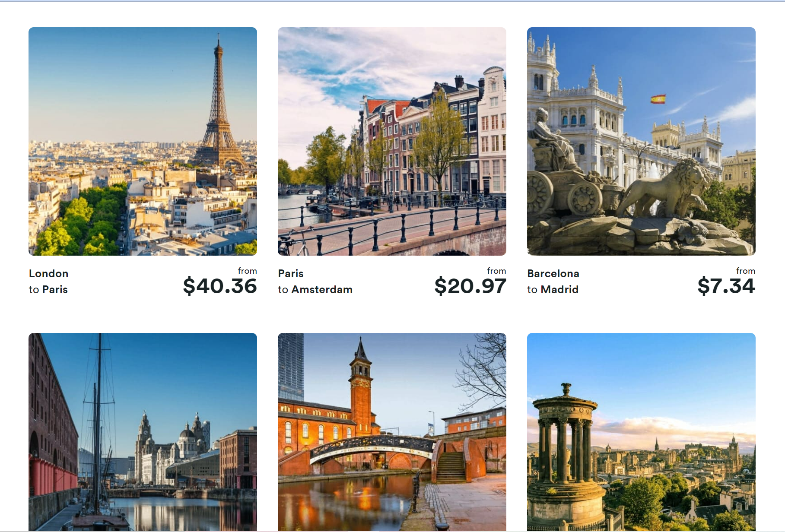Open the Liverpool docks waterfront photo
Viewport: 785px width, 532px height.
point(143,432)
